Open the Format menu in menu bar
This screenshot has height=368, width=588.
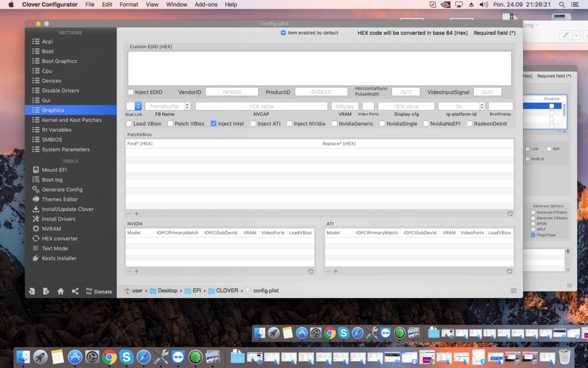coord(129,5)
